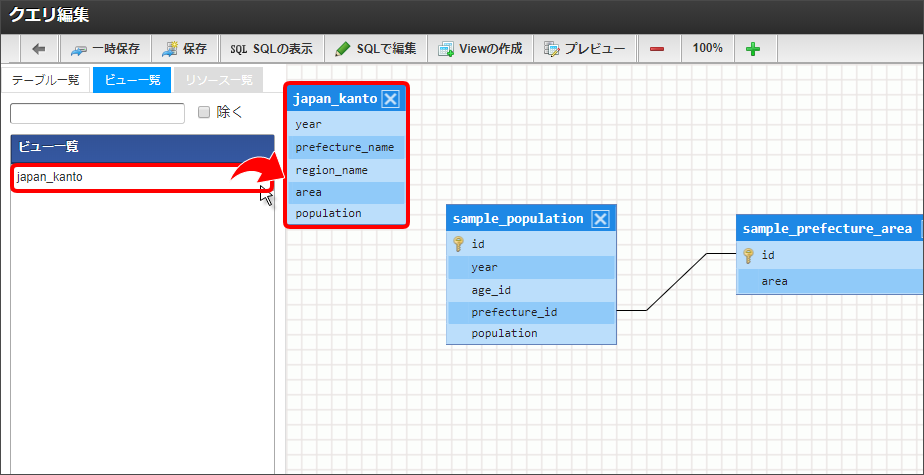Select area column in sample_prefecture_area
The image size is (924, 475).
(830, 281)
